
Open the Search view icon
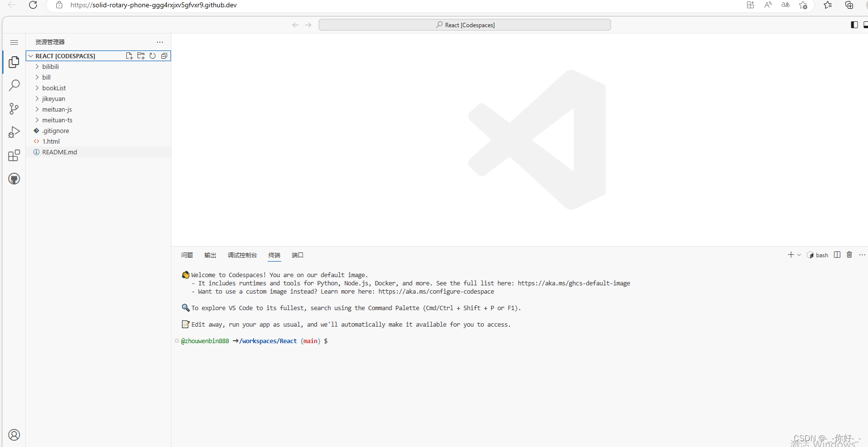tap(14, 85)
